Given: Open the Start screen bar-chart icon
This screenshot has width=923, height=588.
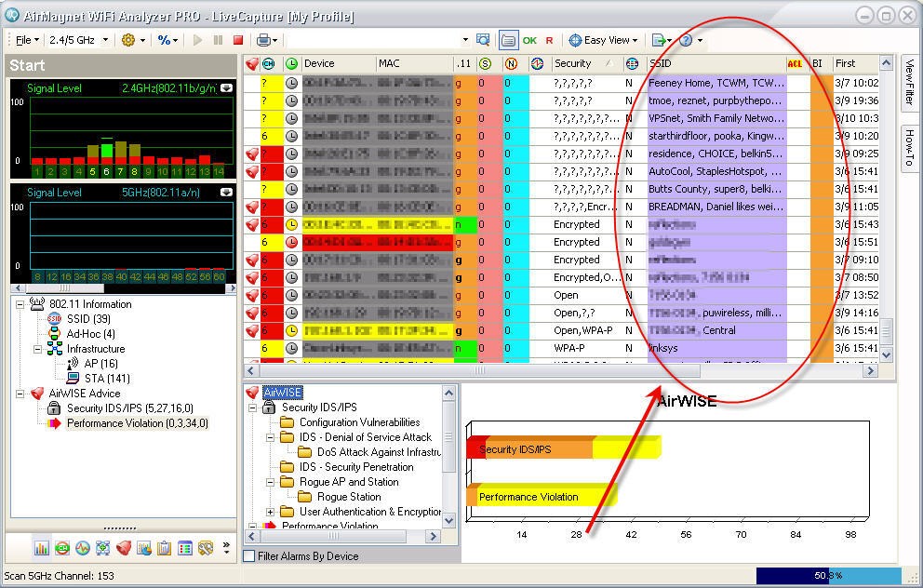Looking at the screenshot, I should click(41, 548).
